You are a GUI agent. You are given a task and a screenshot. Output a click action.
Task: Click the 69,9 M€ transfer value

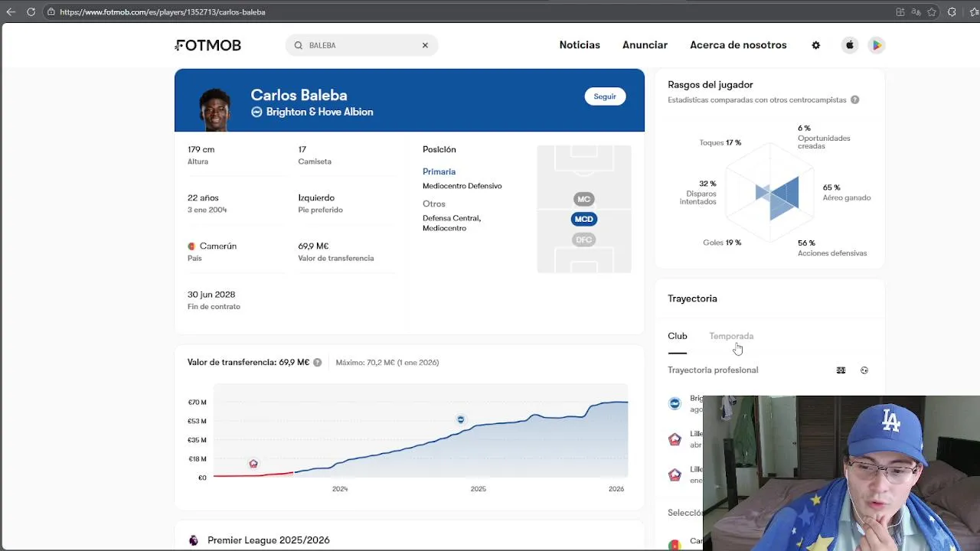pyautogui.click(x=313, y=246)
